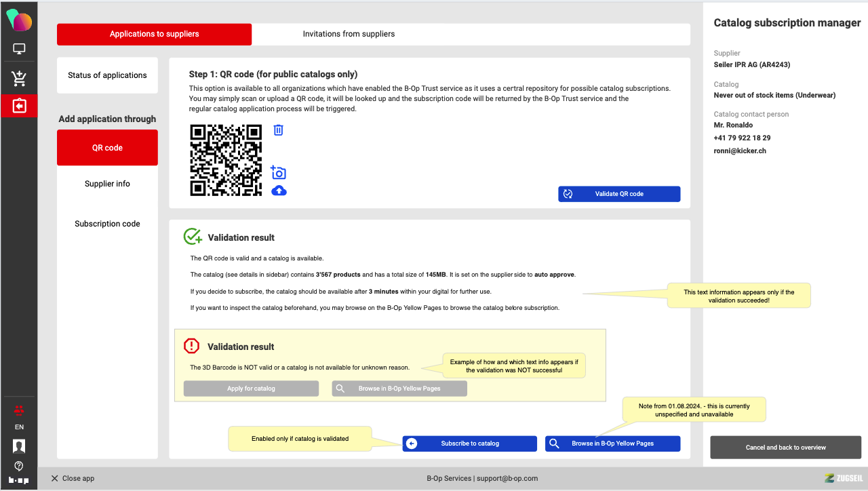Select the red catalog subscription sidebar icon

click(19, 106)
